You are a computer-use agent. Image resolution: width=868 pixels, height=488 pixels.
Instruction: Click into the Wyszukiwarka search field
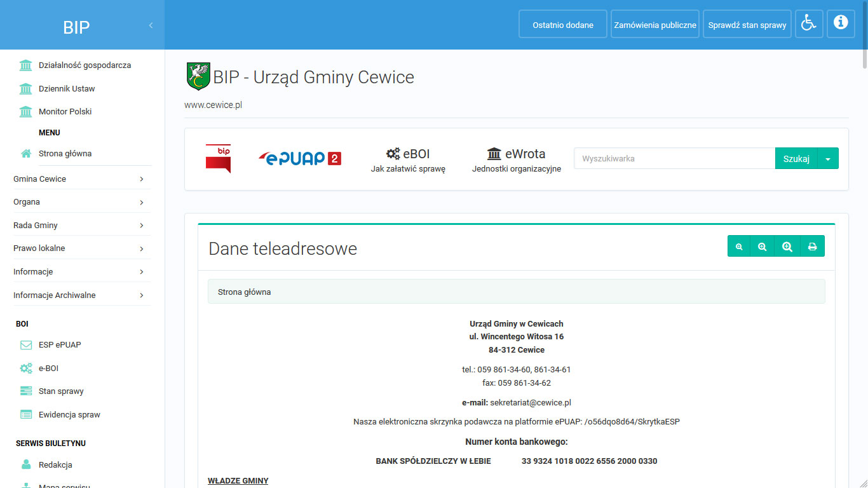(674, 159)
